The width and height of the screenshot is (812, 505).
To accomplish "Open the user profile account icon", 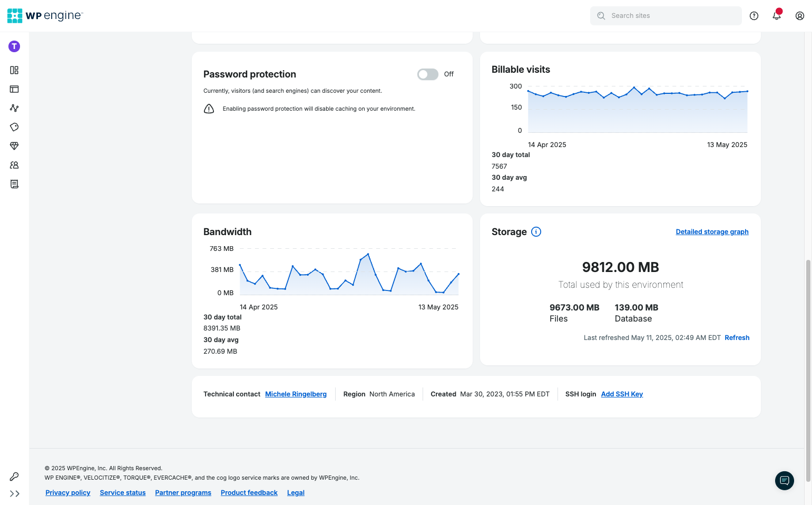I will pyautogui.click(x=800, y=16).
